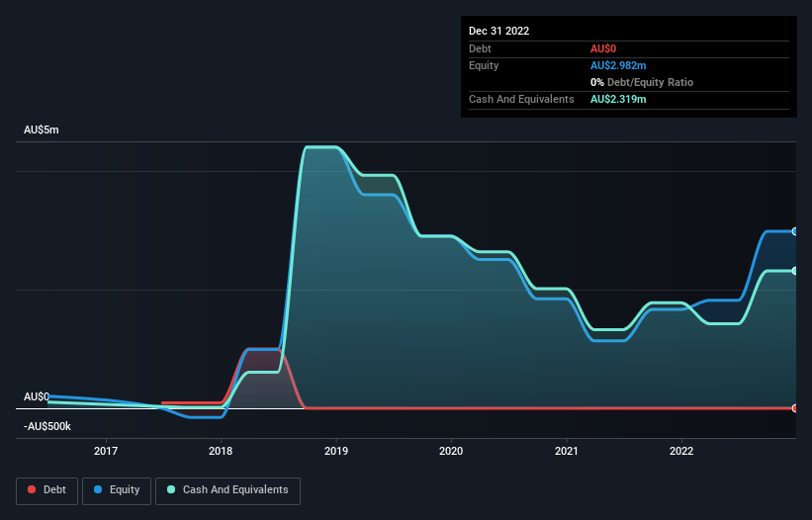This screenshot has width=812, height=520.
Task: Click the 0% Debt/Equity Ratio text
Action: (x=642, y=82)
